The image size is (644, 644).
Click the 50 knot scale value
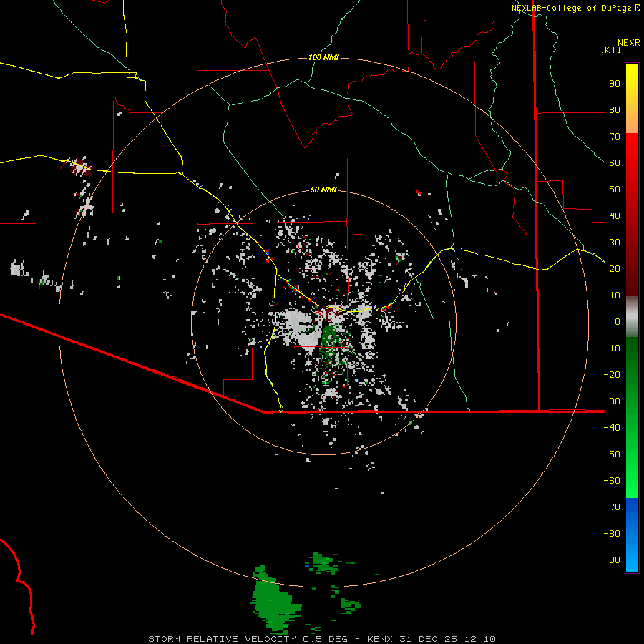pyautogui.click(x=615, y=190)
